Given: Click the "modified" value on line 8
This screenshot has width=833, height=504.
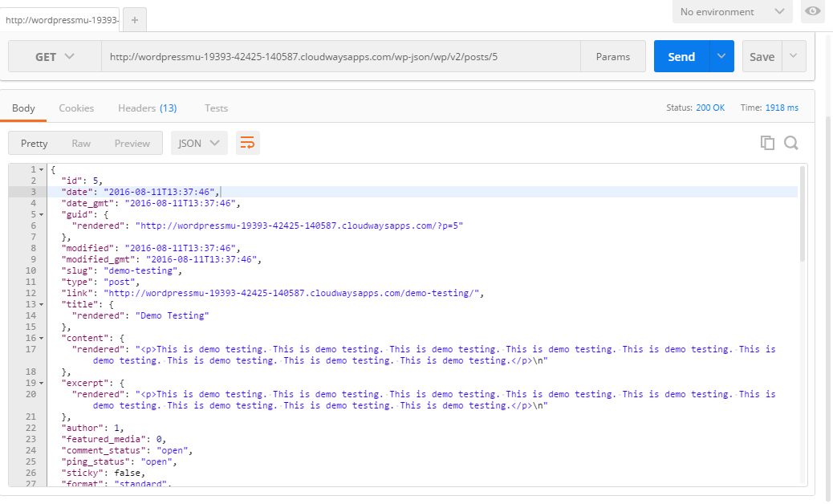Looking at the screenshot, I should (180, 248).
